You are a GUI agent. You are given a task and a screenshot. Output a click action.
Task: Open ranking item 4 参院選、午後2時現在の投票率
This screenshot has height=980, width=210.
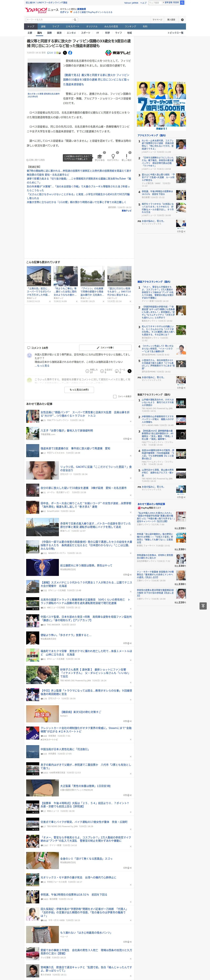(x=157, y=193)
